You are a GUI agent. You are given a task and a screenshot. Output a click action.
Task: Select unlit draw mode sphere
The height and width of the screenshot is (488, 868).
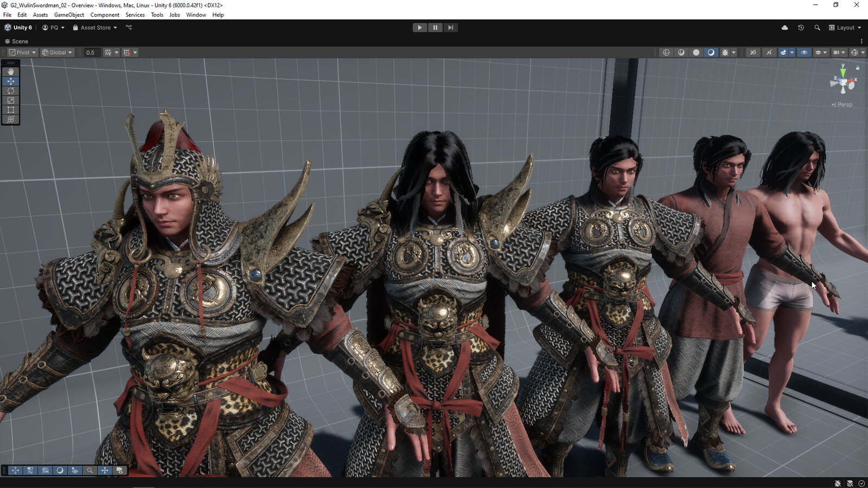pos(696,53)
